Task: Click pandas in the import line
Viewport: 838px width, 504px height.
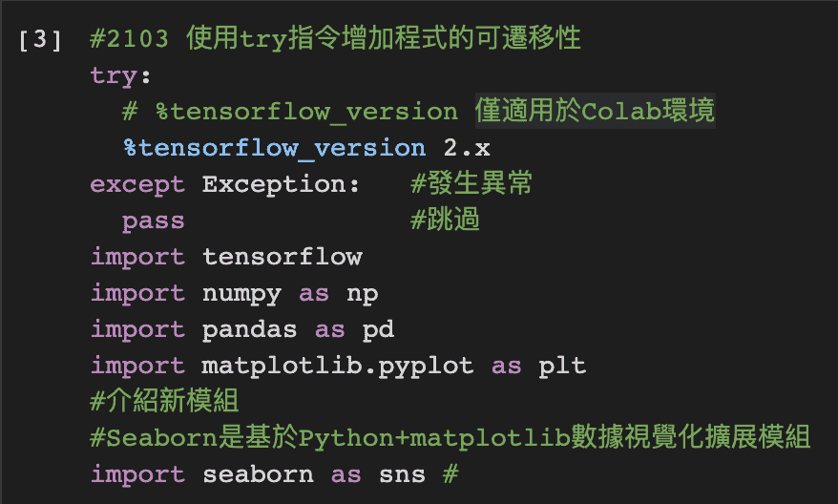Action: (x=250, y=329)
